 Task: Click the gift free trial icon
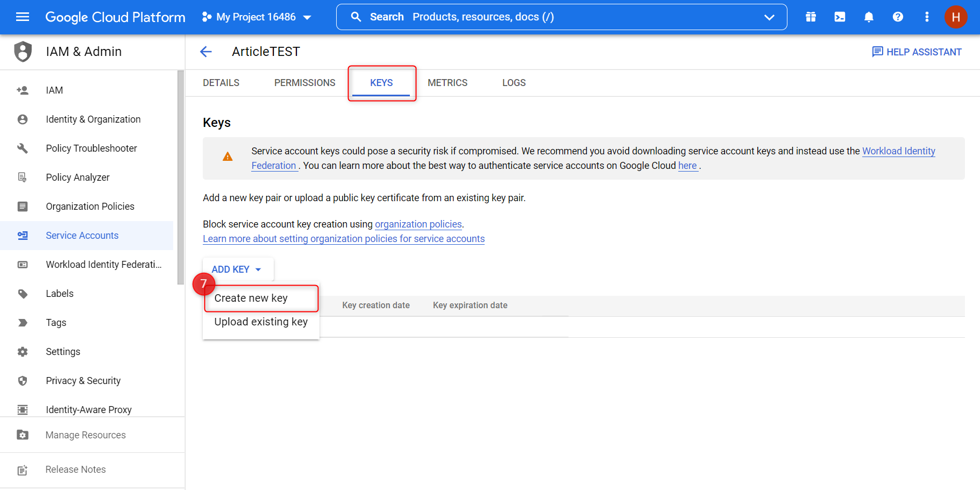tap(811, 17)
